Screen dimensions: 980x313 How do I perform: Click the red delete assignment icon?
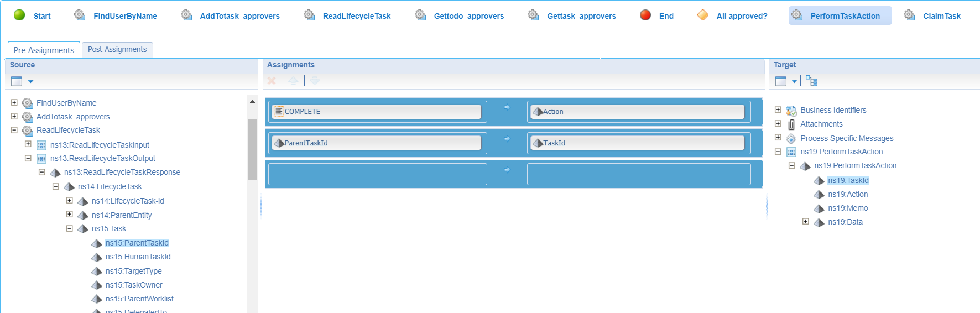272,81
